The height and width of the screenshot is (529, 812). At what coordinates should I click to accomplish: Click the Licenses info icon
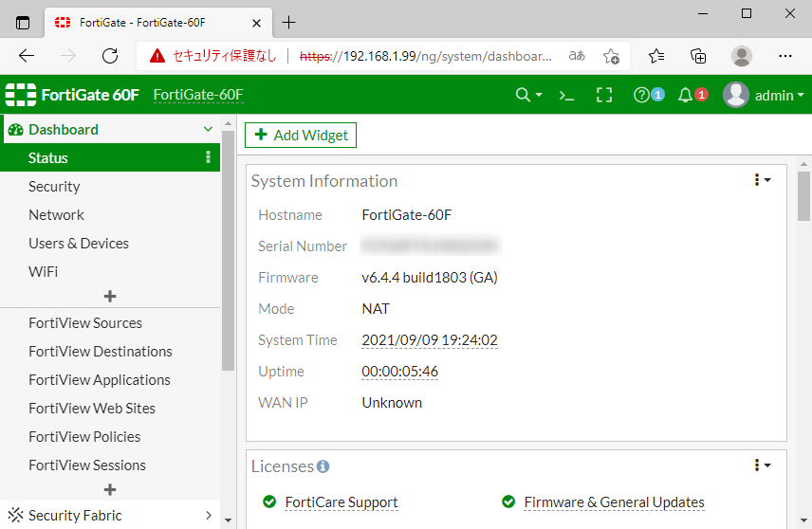(323, 466)
